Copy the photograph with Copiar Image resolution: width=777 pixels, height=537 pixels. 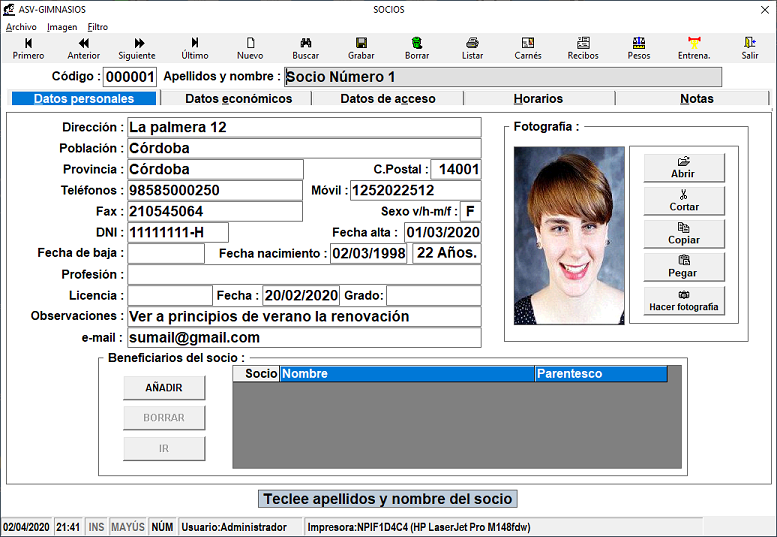[x=684, y=234]
